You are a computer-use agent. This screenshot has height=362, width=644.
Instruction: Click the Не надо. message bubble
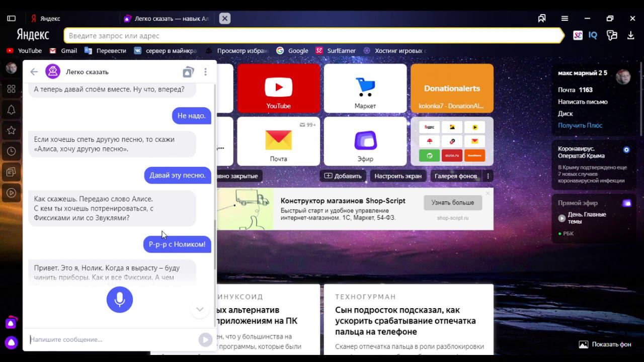coord(192,116)
